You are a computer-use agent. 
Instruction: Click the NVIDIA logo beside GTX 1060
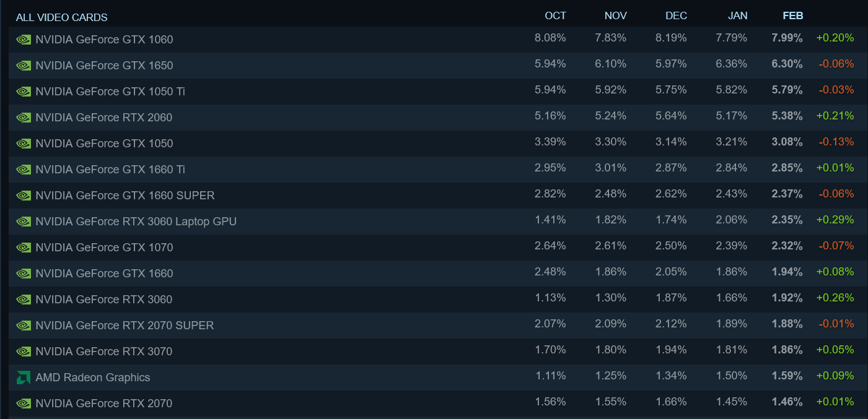[24, 40]
